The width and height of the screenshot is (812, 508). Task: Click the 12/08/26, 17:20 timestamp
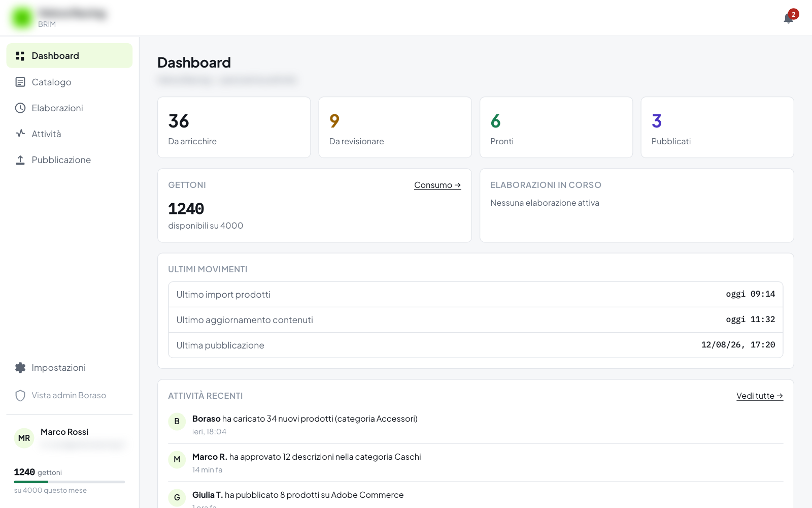point(738,345)
